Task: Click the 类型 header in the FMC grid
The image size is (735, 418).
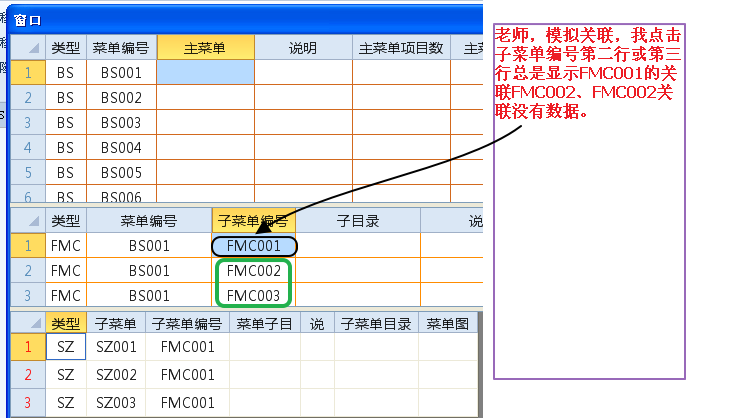Action: (x=66, y=221)
